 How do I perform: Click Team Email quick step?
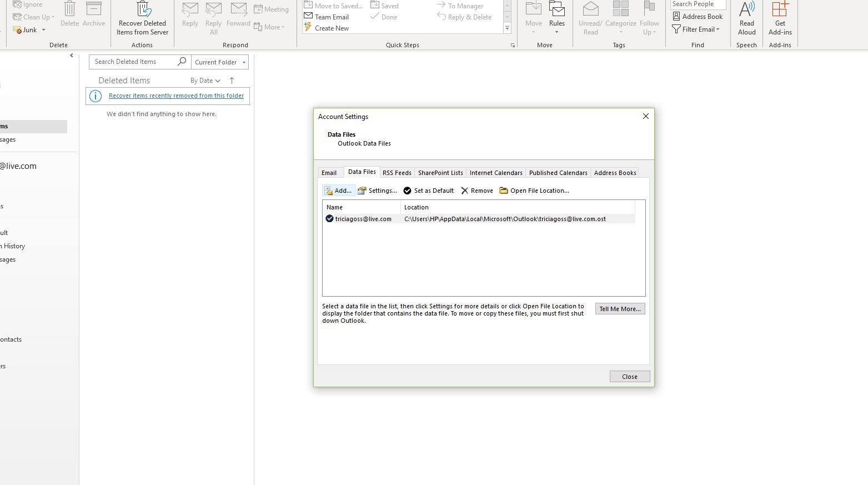pyautogui.click(x=327, y=17)
